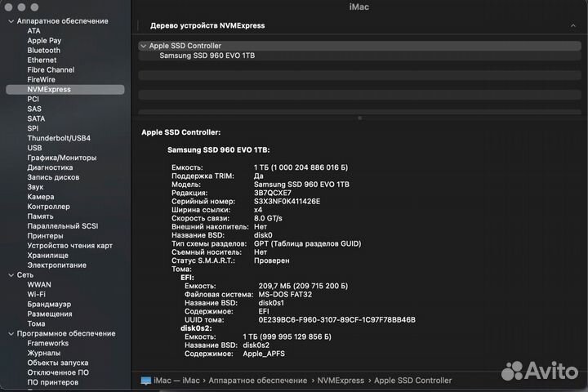Image resolution: width=588 pixels, height=392 pixels.
Task: Collapse the Apple SSD Controller tree node
Action: pyautogui.click(x=143, y=46)
